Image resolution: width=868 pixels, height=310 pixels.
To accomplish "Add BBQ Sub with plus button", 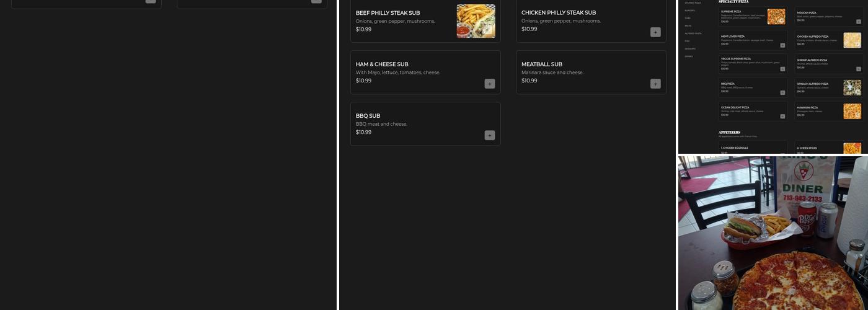I will coord(490,135).
